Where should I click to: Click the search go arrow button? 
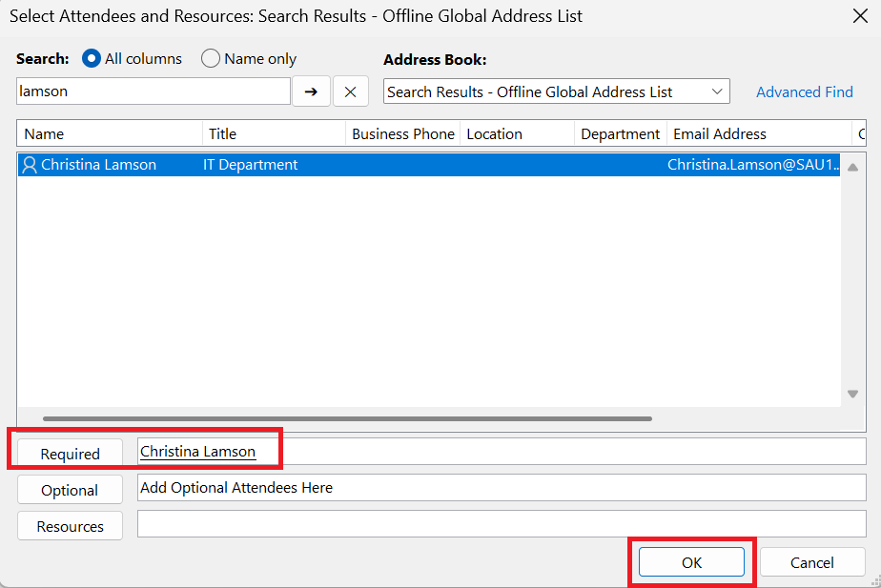tap(311, 91)
